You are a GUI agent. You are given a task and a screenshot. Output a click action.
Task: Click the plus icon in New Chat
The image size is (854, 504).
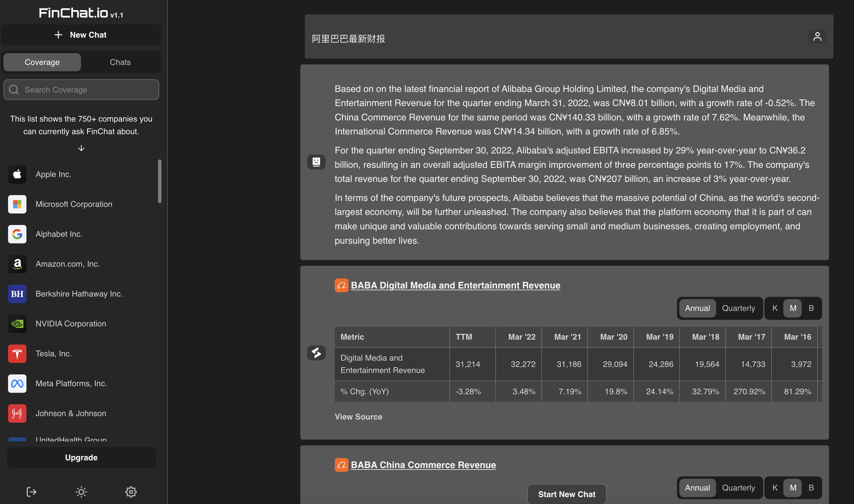coord(58,35)
